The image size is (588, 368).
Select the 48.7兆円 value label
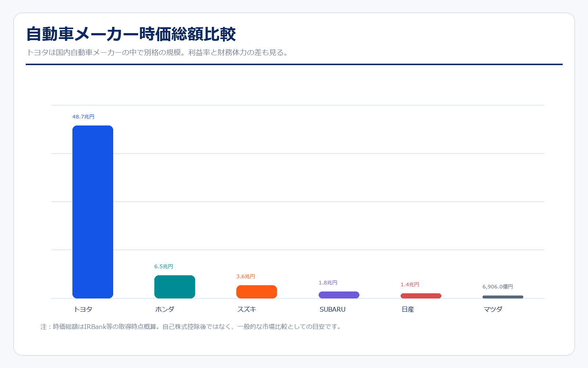83,117
